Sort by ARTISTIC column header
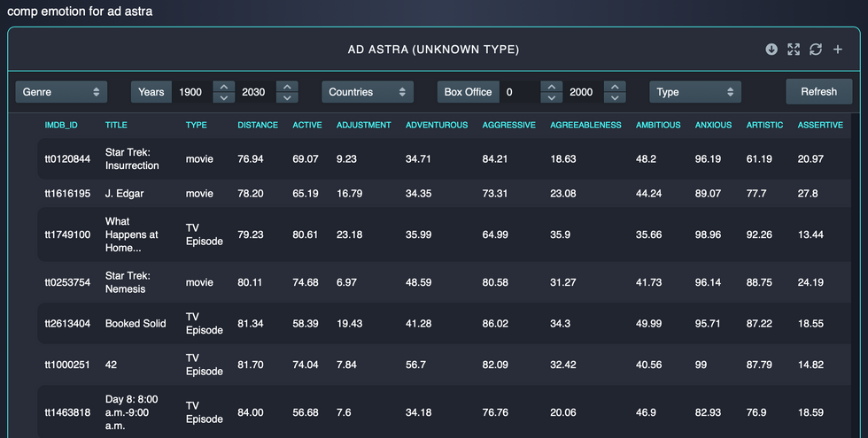Screen dimensions: 868x438 coord(764,125)
